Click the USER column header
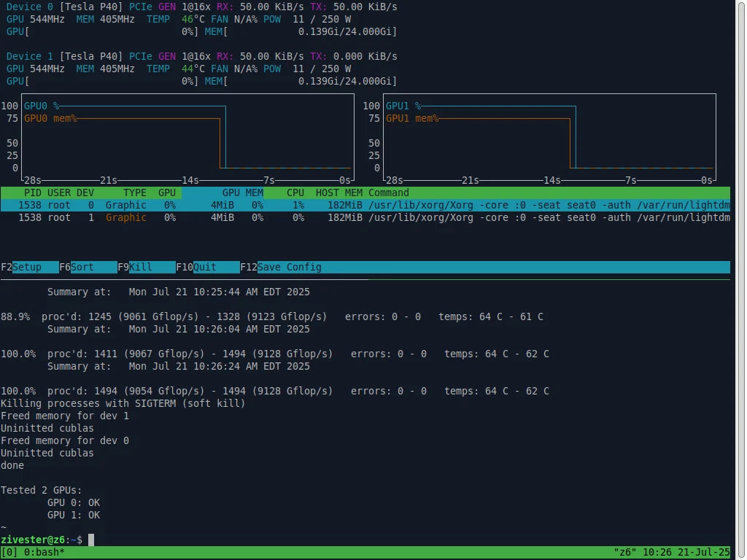The width and height of the screenshot is (747, 560). pos(59,192)
